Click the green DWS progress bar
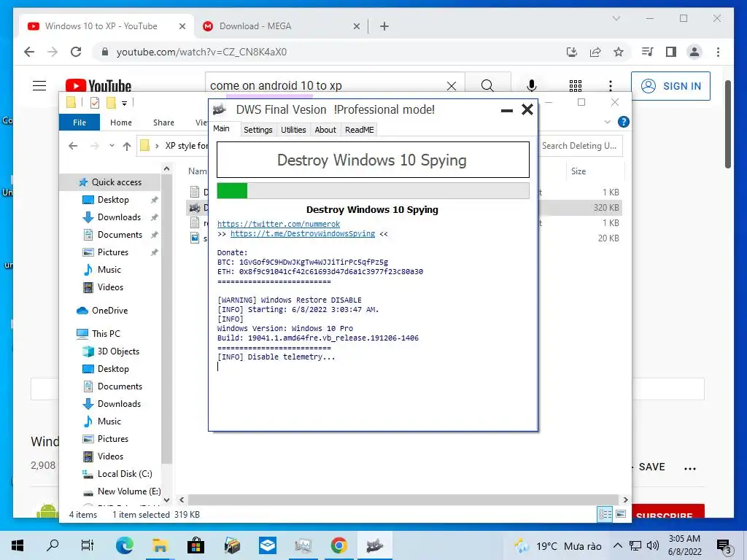The image size is (747, 560). point(373,191)
